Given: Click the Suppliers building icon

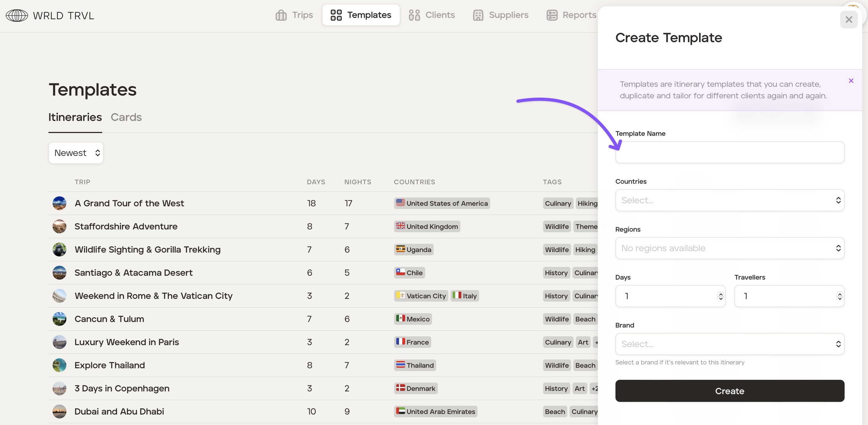Looking at the screenshot, I should (x=478, y=15).
